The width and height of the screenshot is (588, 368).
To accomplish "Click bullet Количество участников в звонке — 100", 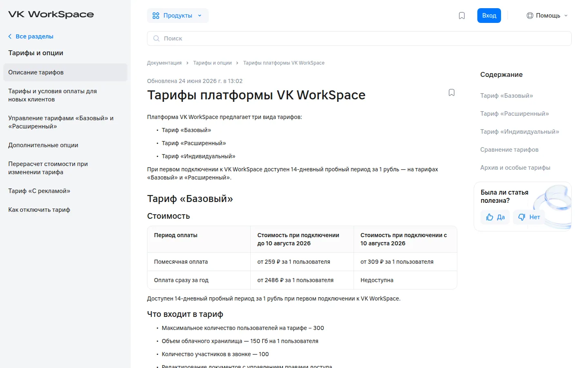I will pos(215,354).
